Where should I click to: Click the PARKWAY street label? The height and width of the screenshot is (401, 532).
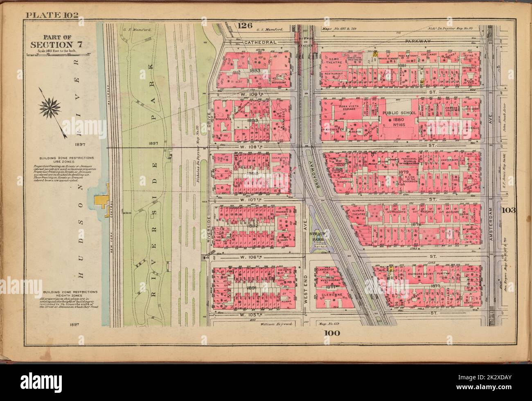click(419, 42)
